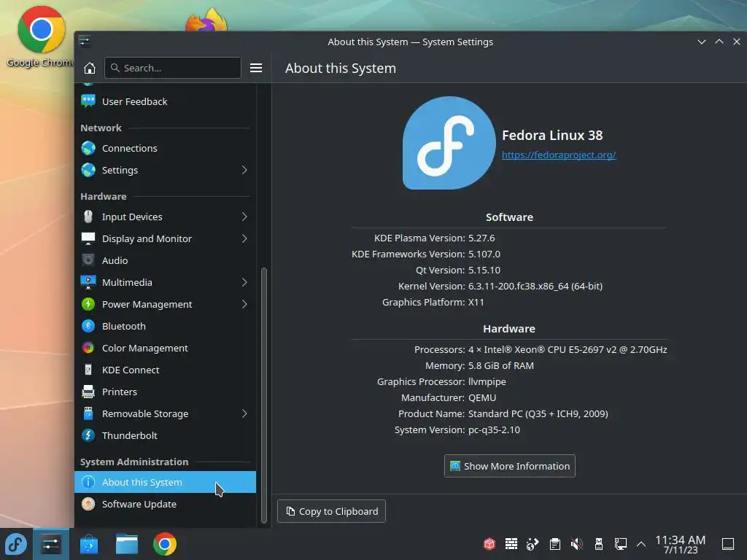Click the Search settings input field
Image resolution: width=747 pixels, height=560 pixels.
[x=172, y=68]
